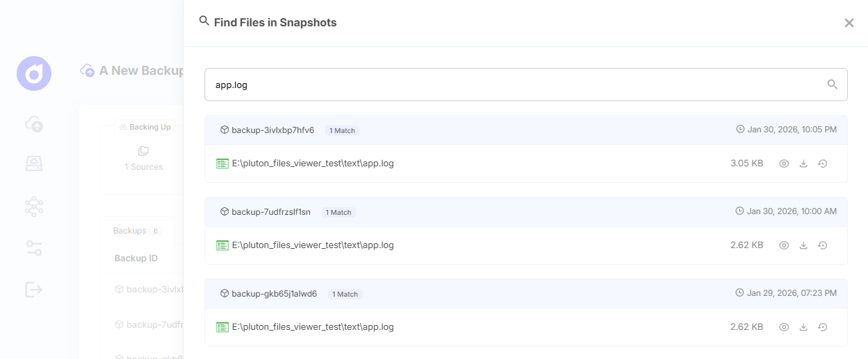868x359 pixels.
Task: Restore app.log from backup-7udfrzslf1sn
Action: (822, 245)
